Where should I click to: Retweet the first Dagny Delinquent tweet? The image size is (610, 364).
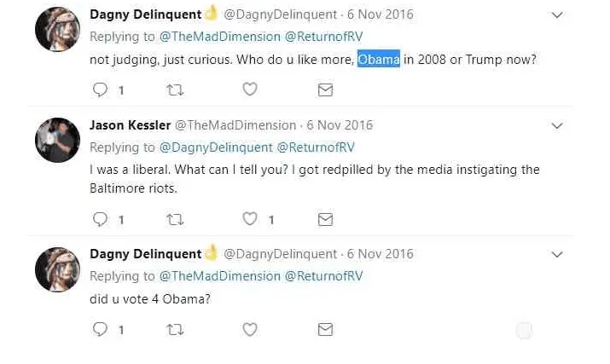click(175, 90)
